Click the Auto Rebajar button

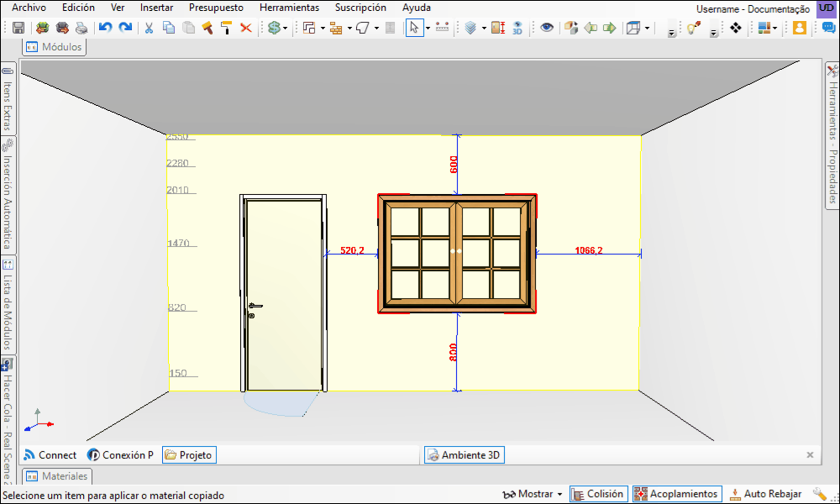coord(766,494)
